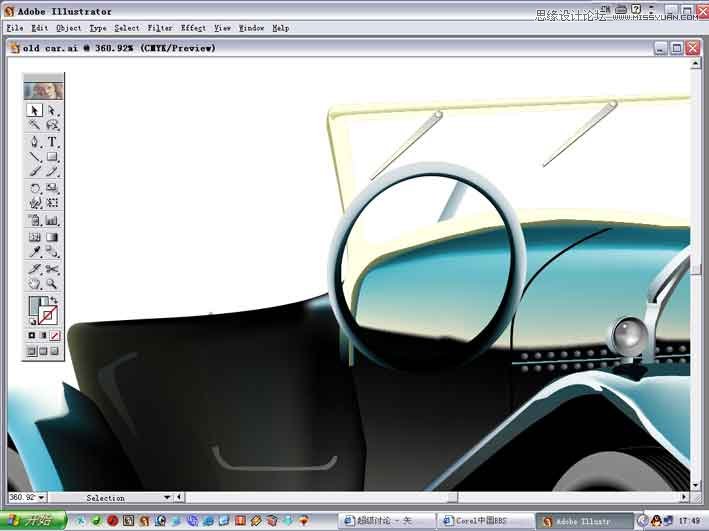The width and height of the screenshot is (709, 531).
Task: Open the Type menu
Action: pos(98,28)
